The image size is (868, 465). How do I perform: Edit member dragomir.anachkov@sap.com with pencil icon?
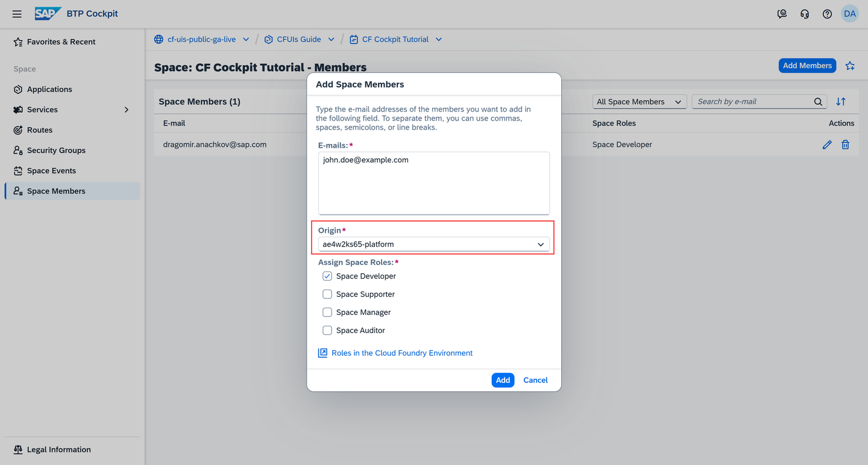coord(827,145)
